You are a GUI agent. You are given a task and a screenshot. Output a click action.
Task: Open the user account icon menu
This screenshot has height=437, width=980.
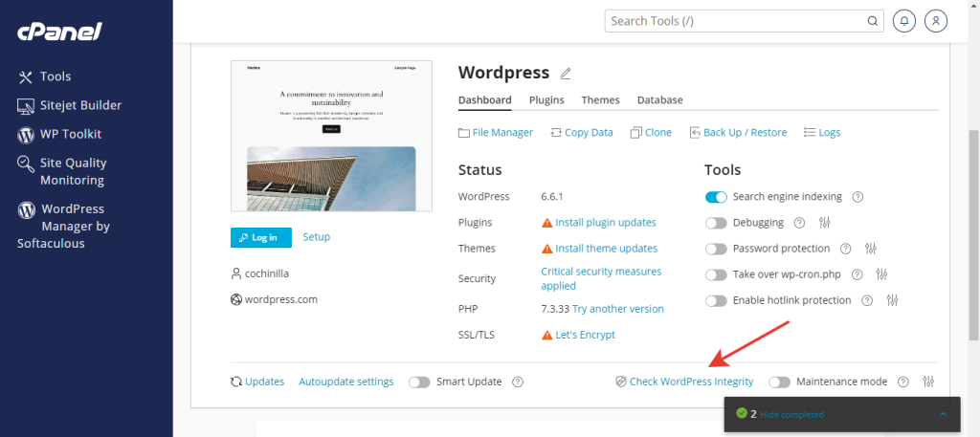936,20
